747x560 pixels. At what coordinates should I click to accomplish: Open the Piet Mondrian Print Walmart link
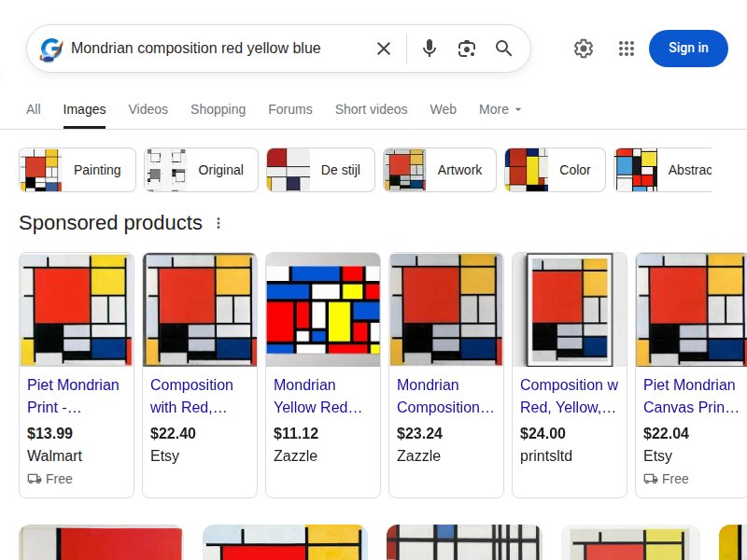click(73, 397)
